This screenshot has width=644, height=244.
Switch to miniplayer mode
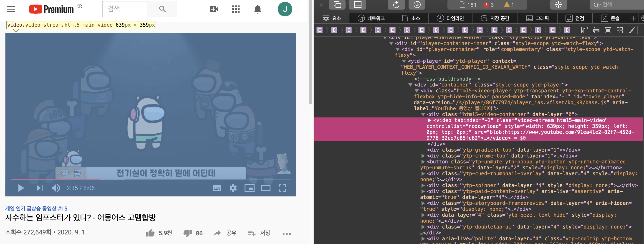click(249, 188)
